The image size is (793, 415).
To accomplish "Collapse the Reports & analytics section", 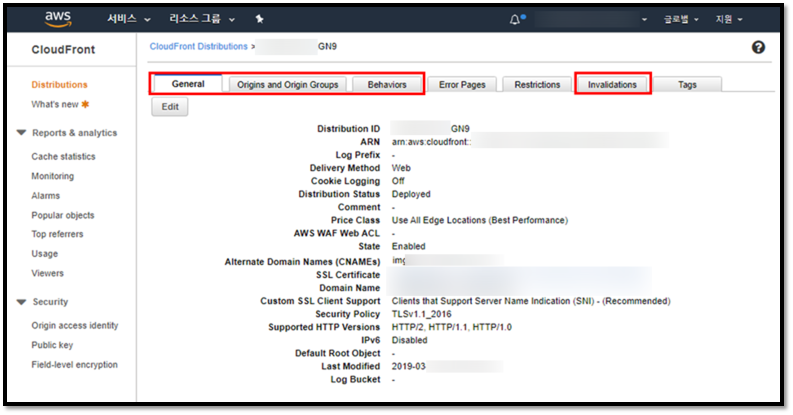I will click(x=21, y=132).
